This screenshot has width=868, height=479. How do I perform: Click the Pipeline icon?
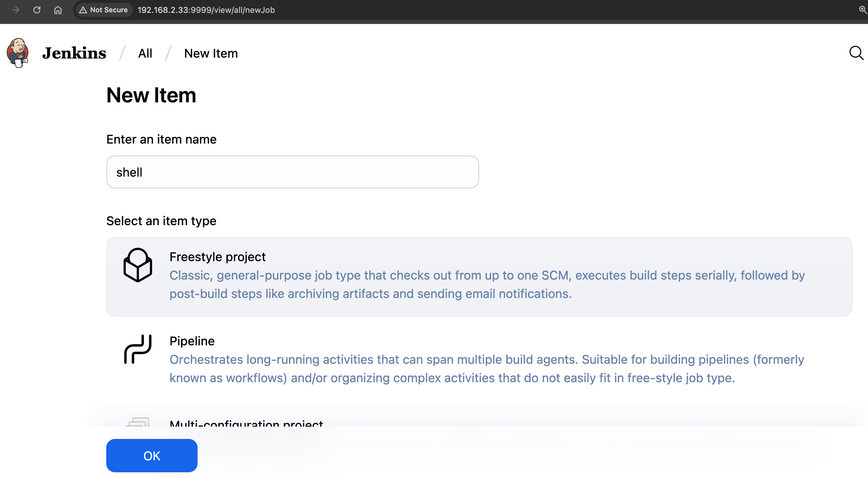[x=138, y=349]
